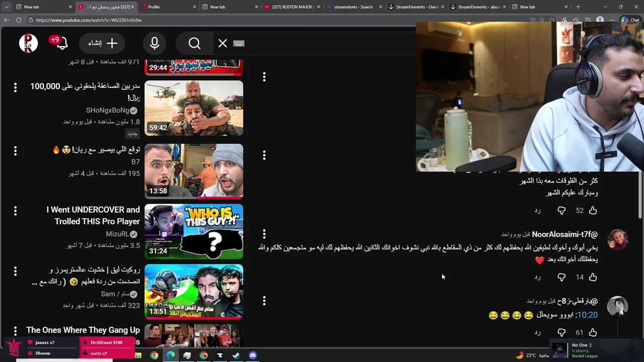
Task: Open options for the روكيت ليق video
Action: click(15, 271)
